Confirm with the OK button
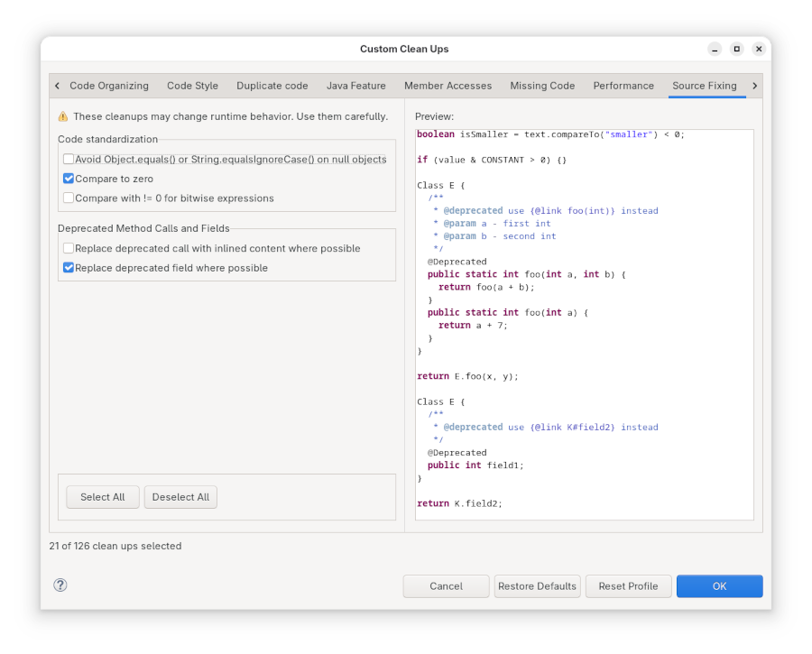This screenshot has width=812, height=654. 719,586
